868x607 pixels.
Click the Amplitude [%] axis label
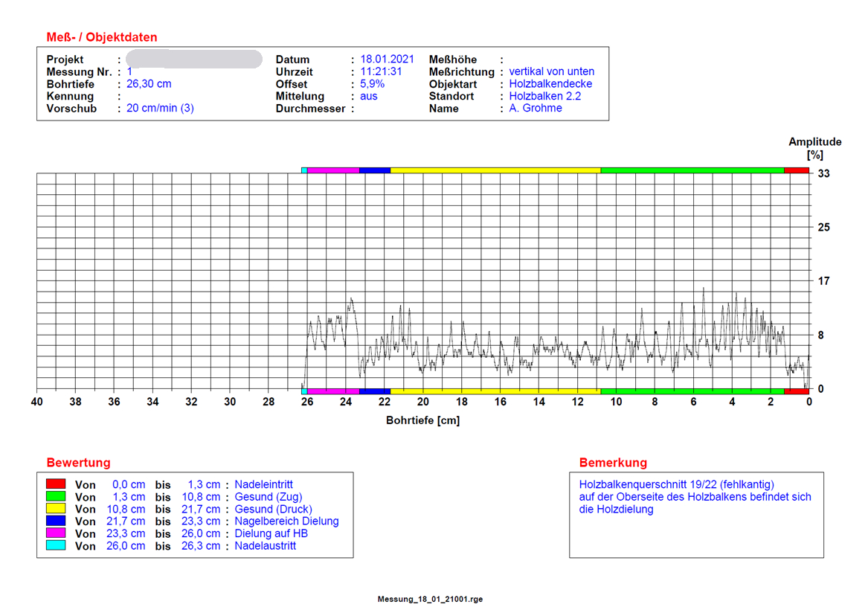pyautogui.click(x=815, y=149)
